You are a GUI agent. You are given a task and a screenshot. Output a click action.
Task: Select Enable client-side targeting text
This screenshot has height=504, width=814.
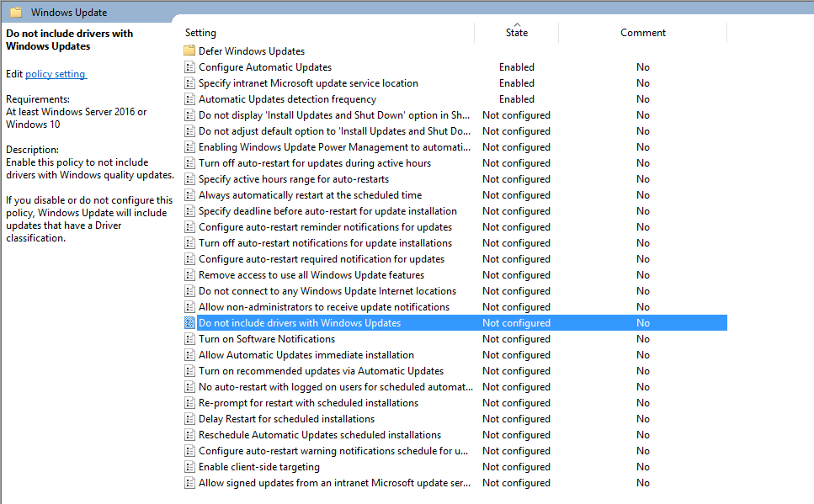(259, 467)
